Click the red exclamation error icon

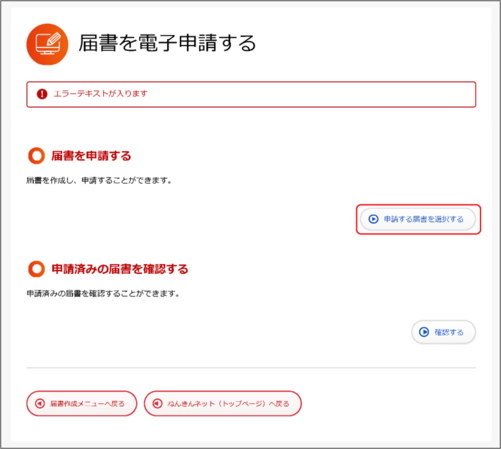coord(42,94)
